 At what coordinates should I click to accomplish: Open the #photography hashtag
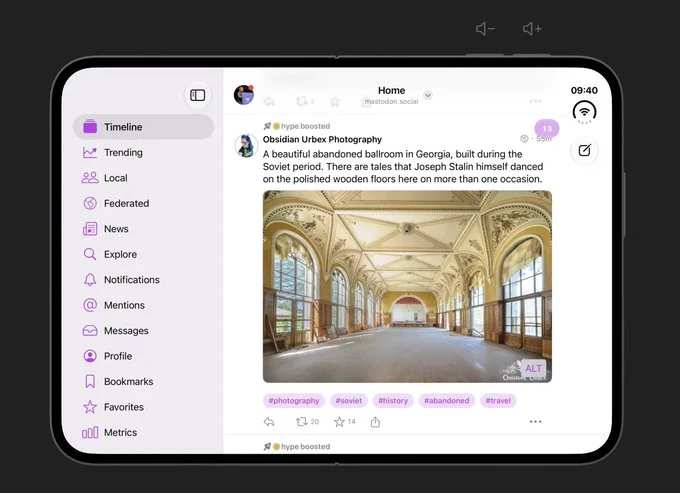coord(294,401)
